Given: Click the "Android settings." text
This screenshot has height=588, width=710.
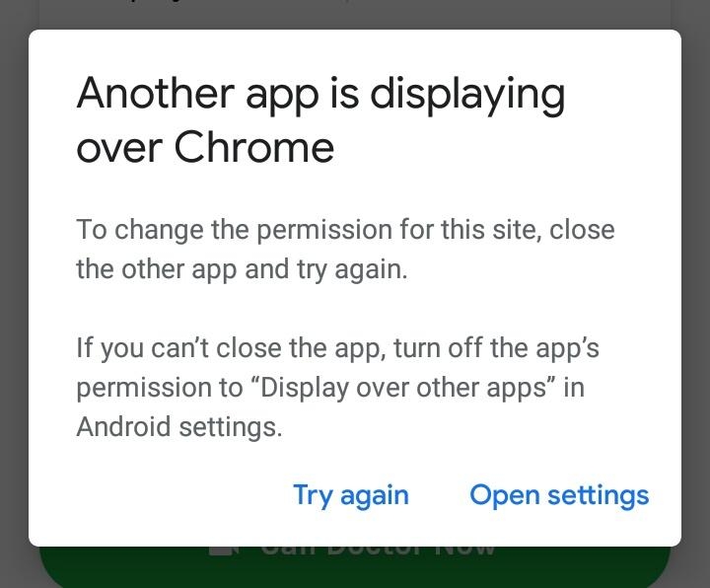Looking at the screenshot, I should pos(179,427).
